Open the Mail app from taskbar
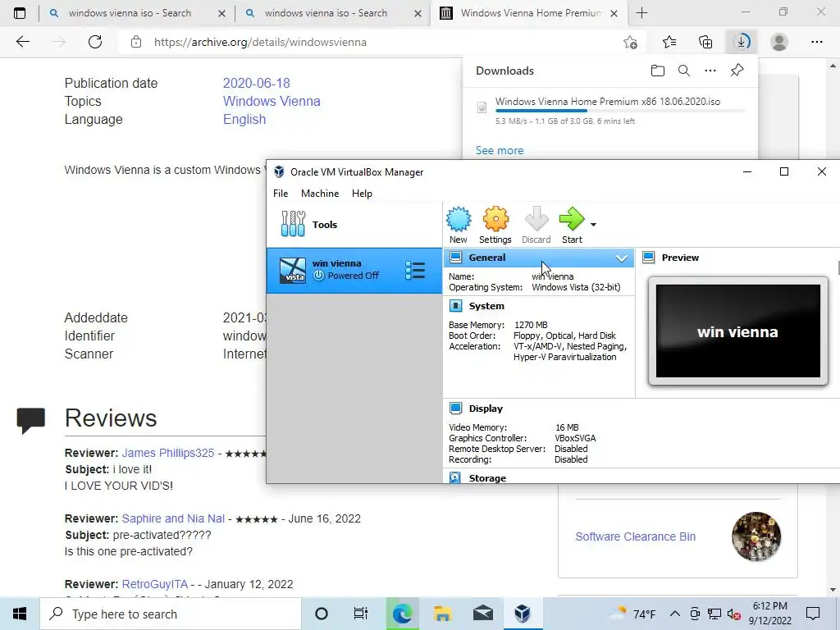Image resolution: width=840 pixels, height=630 pixels. (482, 614)
